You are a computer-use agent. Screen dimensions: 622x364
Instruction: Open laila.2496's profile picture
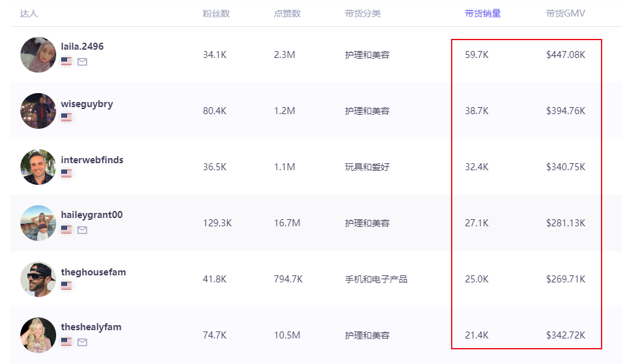tap(38, 55)
